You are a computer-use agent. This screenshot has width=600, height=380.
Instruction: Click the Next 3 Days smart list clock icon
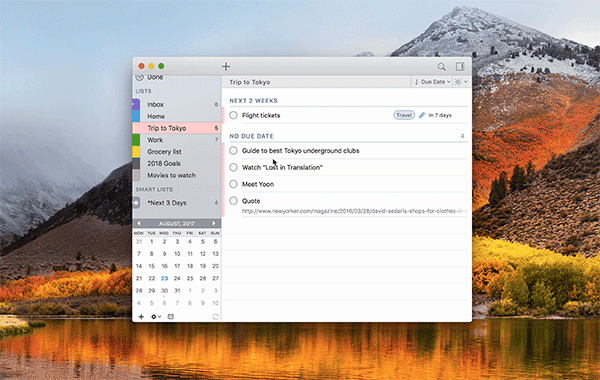coord(136,203)
